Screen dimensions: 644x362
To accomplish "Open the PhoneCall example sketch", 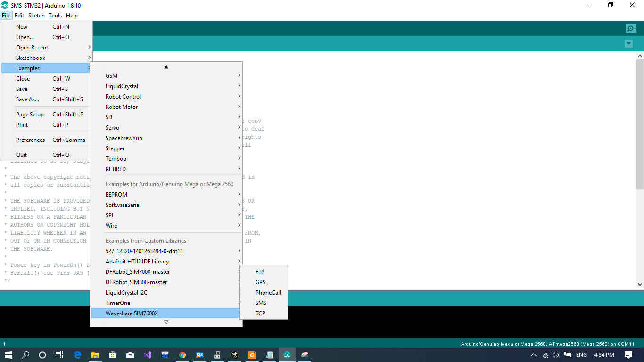I will point(264,293).
